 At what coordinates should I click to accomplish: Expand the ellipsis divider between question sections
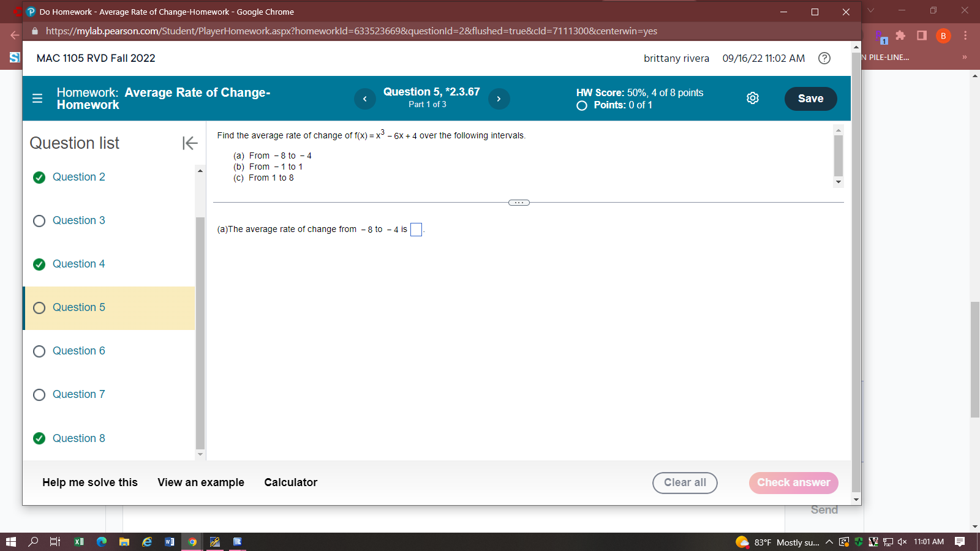[518, 202]
